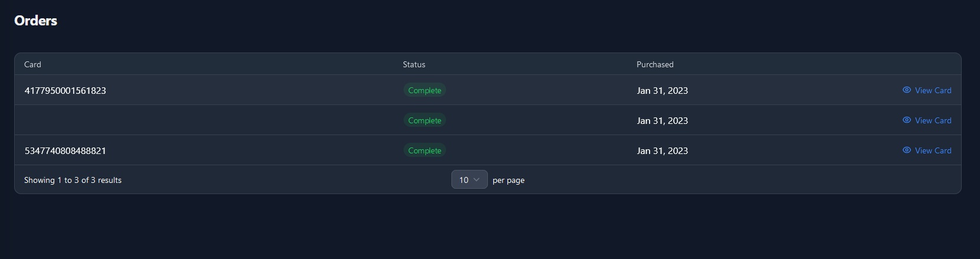Open View Card link in the blank-card row
Screen dimensions: 980x259
[927, 120]
